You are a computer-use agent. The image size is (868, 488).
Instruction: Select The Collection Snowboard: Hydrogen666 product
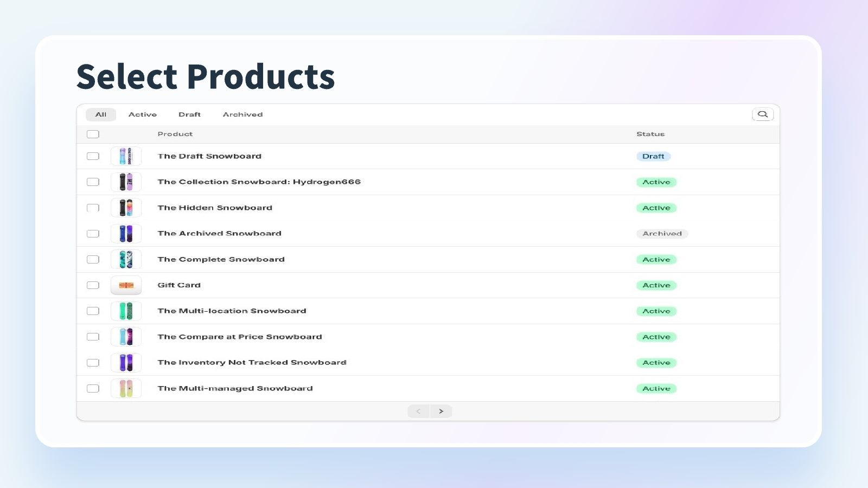(259, 182)
